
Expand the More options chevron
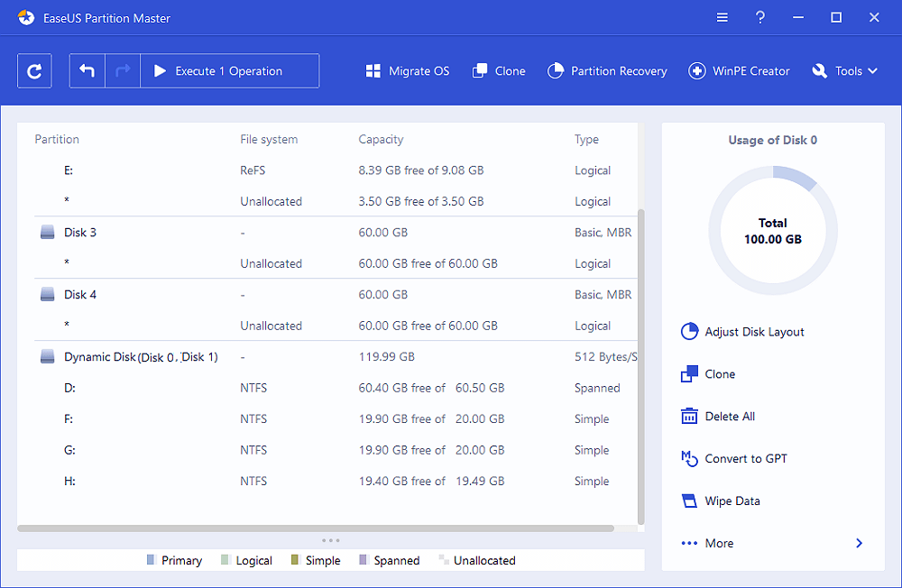[x=859, y=544]
